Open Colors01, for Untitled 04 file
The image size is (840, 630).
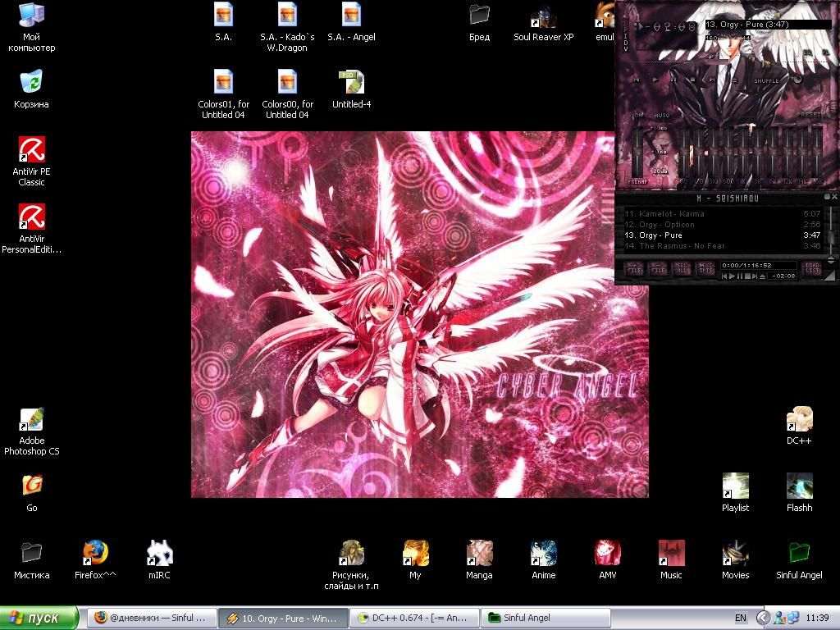[223, 94]
